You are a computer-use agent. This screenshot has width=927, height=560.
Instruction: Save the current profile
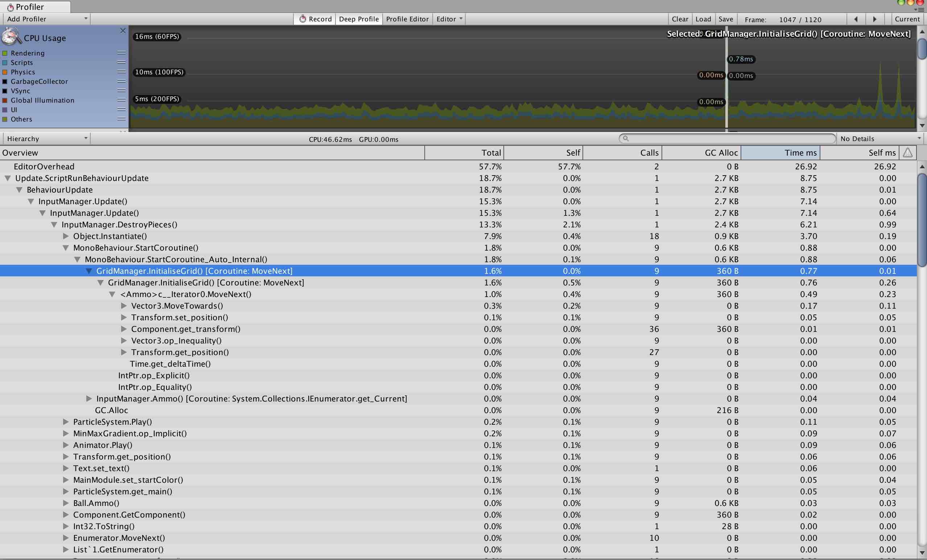tap(725, 19)
